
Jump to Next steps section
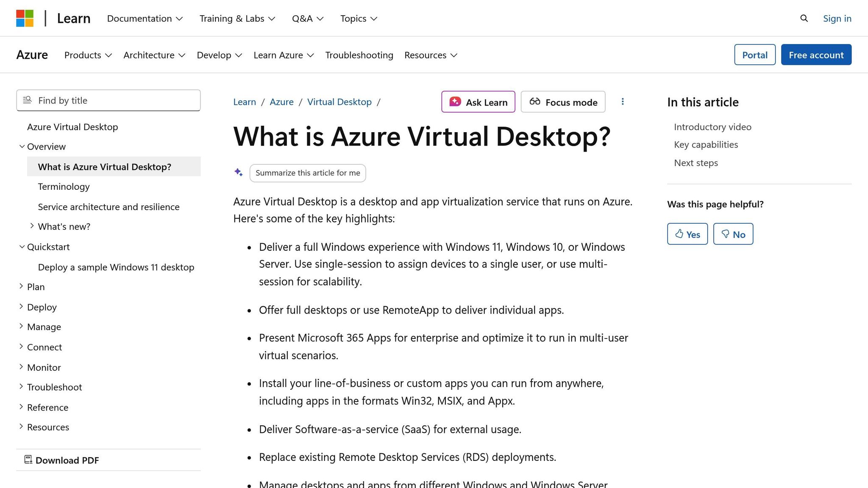click(x=696, y=163)
